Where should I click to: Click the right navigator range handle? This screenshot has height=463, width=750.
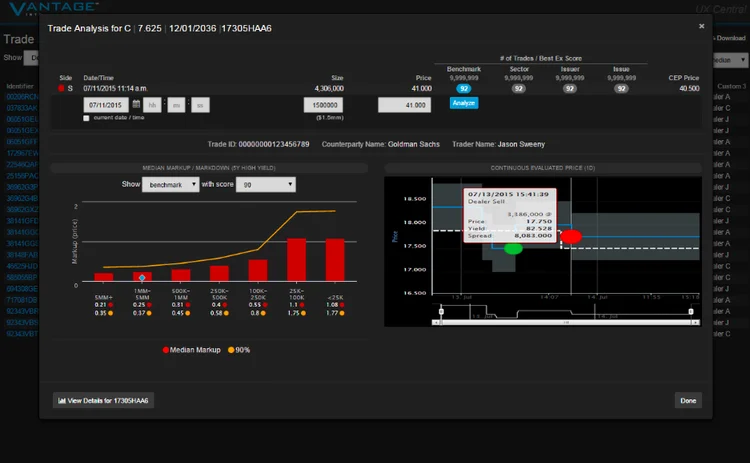tap(691, 311)
